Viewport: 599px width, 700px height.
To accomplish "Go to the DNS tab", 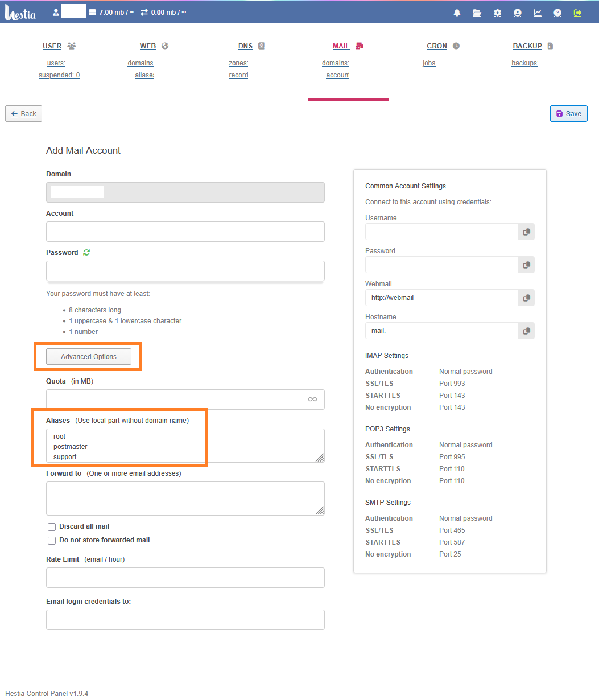I will [246, 46].
